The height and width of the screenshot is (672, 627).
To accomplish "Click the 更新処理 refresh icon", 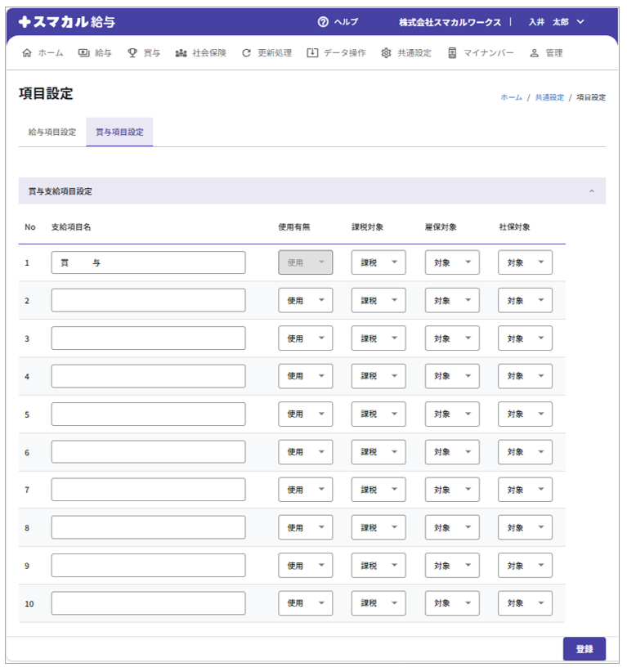I will coord(246,53).
